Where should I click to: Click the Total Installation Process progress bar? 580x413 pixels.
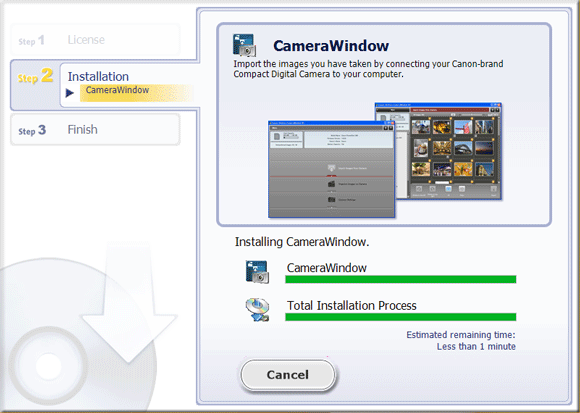(x=401, y=317)
